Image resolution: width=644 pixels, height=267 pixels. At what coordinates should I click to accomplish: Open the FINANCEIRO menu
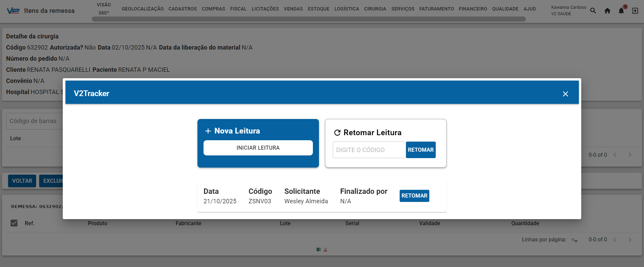click(x=473, y=9)
